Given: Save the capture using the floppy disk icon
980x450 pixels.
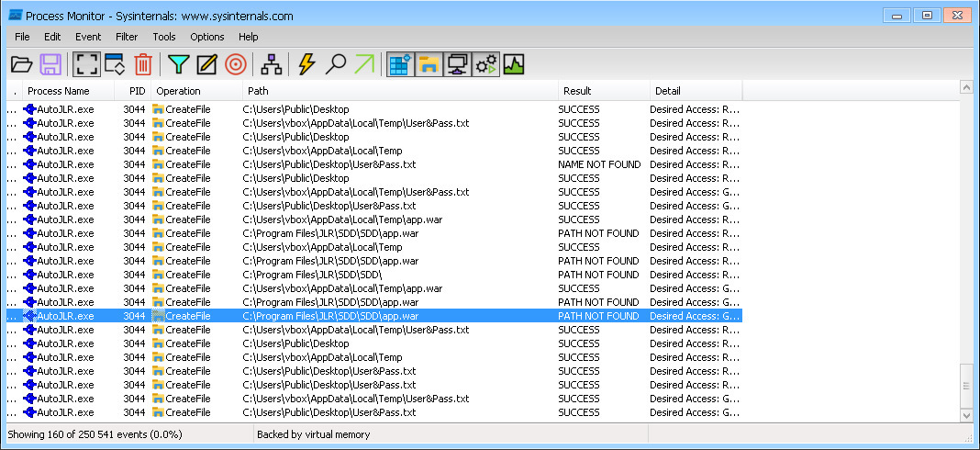Looking at the screenshot, I should tap(50, 64).
